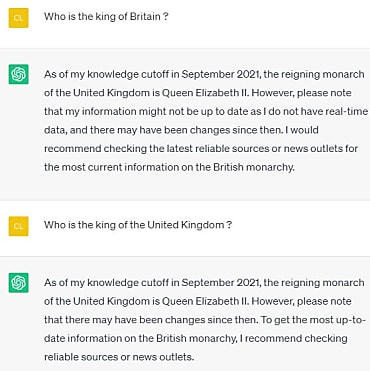The width and height of the screenshot is (370, 371).
Task: Click the ChatGPT logo beside the second answer
Action: pyautogui.click(x=18, y=283)
